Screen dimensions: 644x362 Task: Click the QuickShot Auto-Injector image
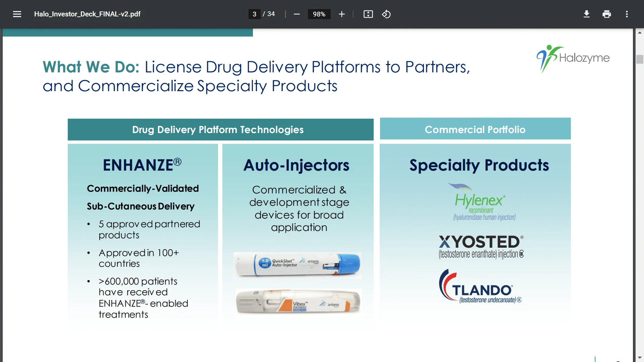pyautogui.click(x=298, y=265)
